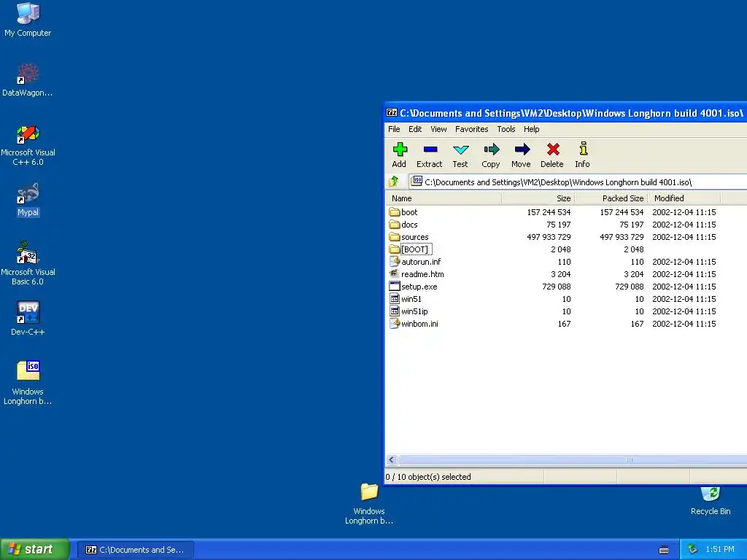Screen dimensions: 747x560
Task: Click the status text '0 / 10 object(s) selected'
Action: point(427,477)
